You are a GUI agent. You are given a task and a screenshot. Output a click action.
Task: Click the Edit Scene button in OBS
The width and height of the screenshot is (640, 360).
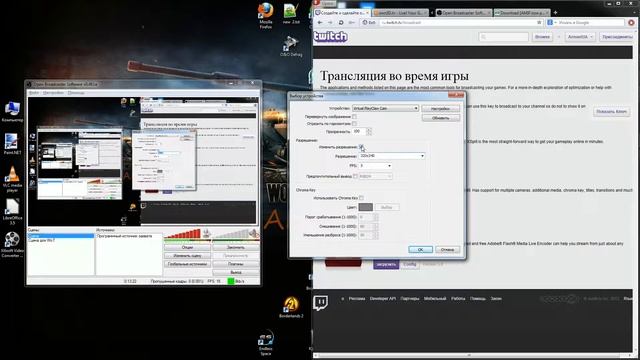(187, 256)
